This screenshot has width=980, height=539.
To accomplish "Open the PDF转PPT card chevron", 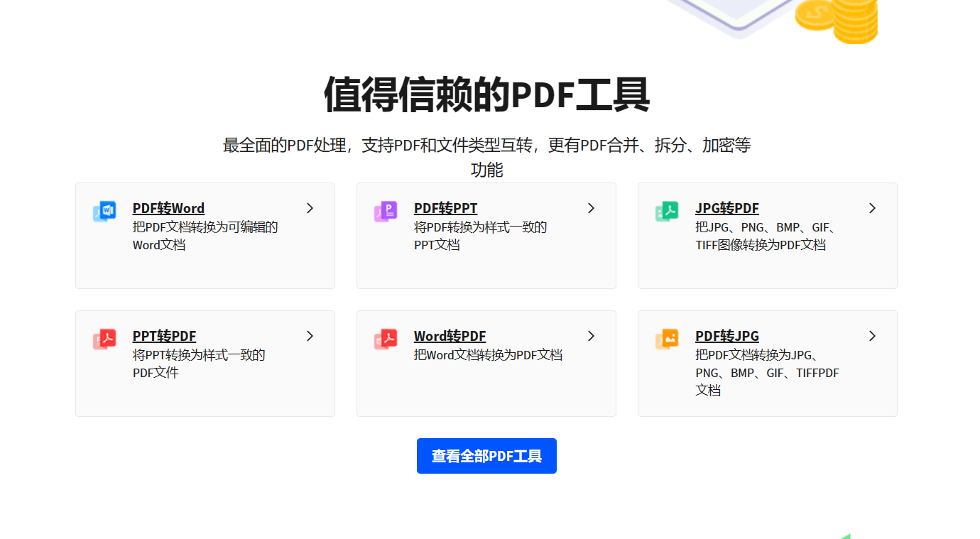I will (591, 208).
